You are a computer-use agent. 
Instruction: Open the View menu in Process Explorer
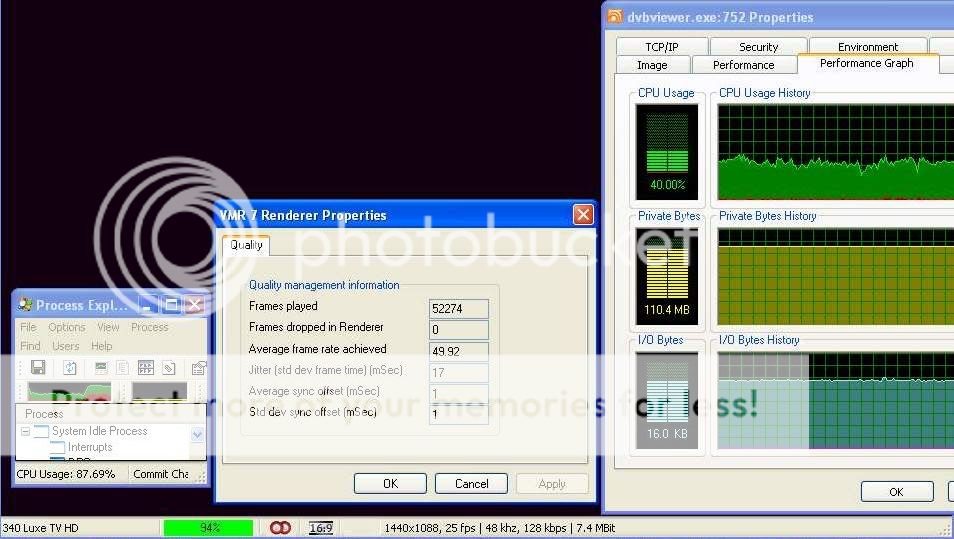click(108, 327)
